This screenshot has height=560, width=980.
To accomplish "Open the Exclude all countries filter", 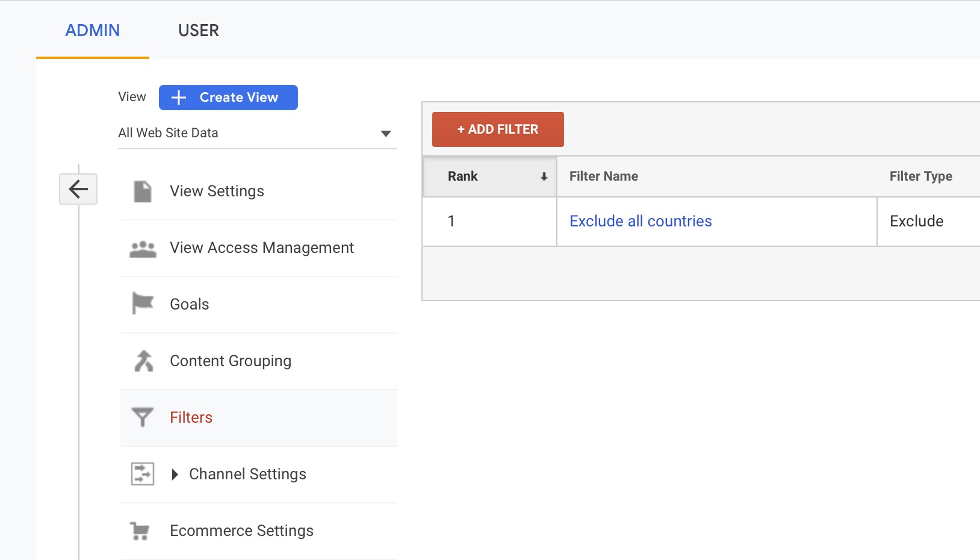I will tap(640, 221).
